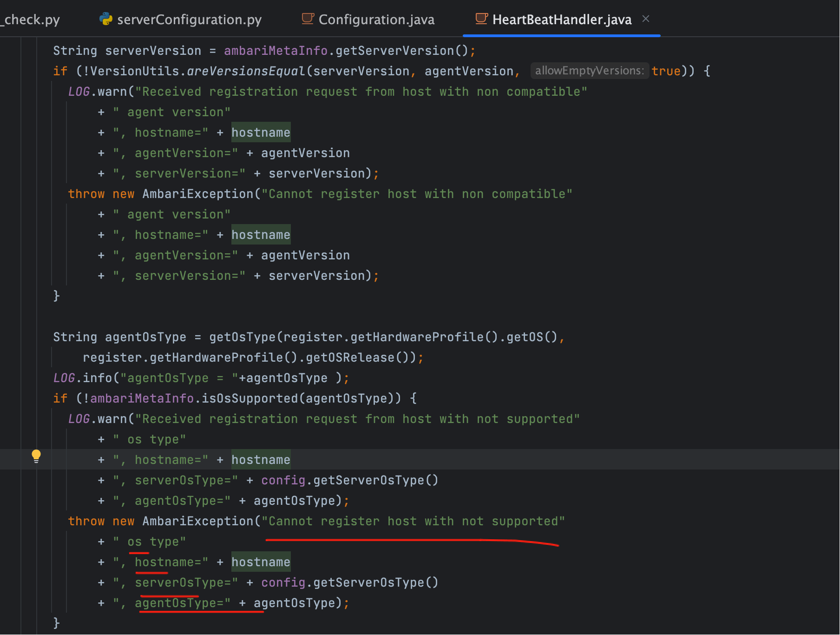Viewport: 840px width, 635px height.
Task: Click the getServerVersion method call
Action: tap(394, 51)
